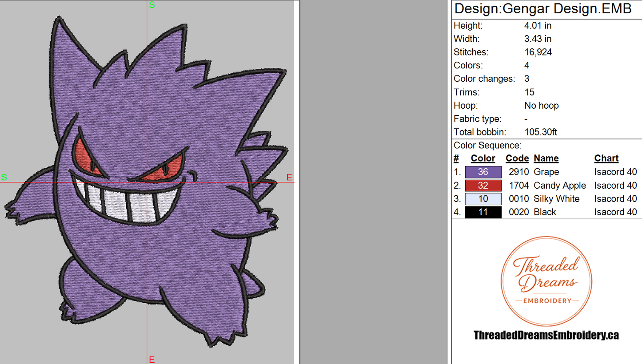642x364 pixels.
Task: Click 'Isacord 40' in the Grape row
Action: point(616,172)
